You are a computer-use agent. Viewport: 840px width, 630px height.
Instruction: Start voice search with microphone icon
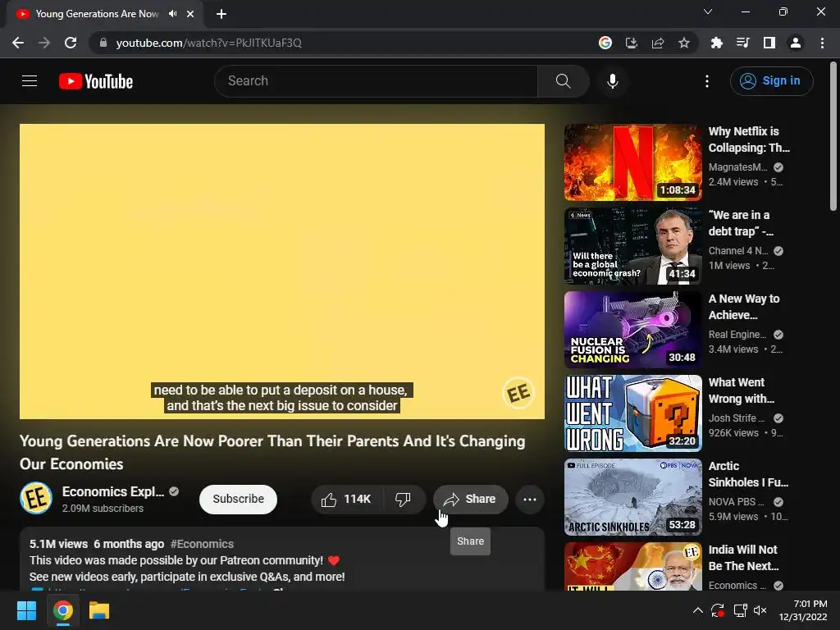point(612,81)
